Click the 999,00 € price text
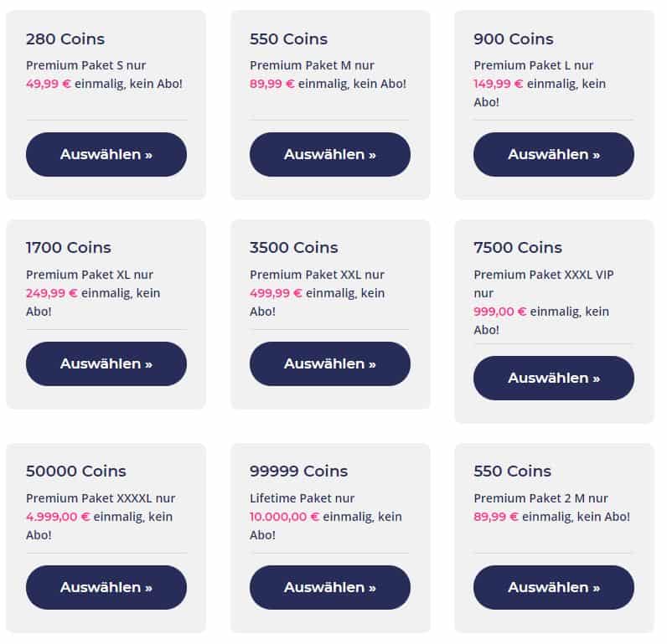Screen dimensions: 667x644 click(499, 312)
